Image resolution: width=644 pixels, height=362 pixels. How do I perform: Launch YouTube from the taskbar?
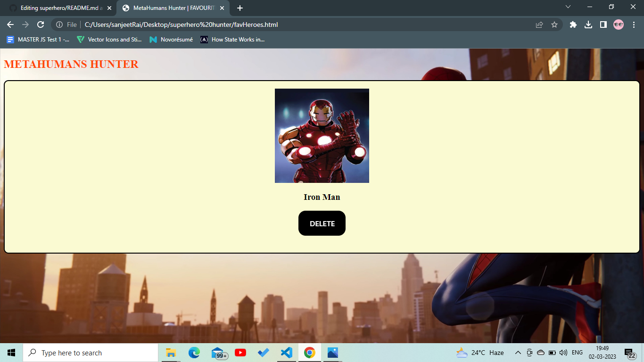coord(240,353)
